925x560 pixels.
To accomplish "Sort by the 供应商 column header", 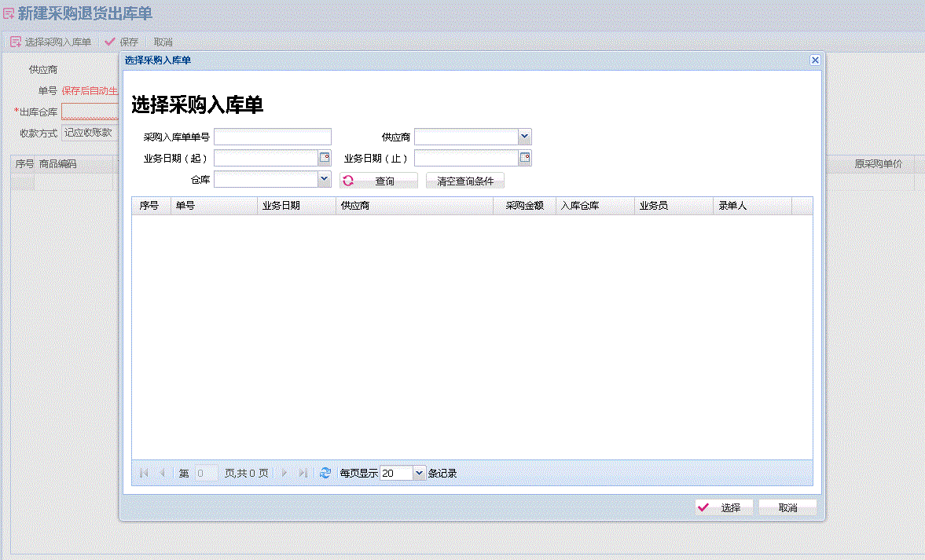I will tap(415, 206).
